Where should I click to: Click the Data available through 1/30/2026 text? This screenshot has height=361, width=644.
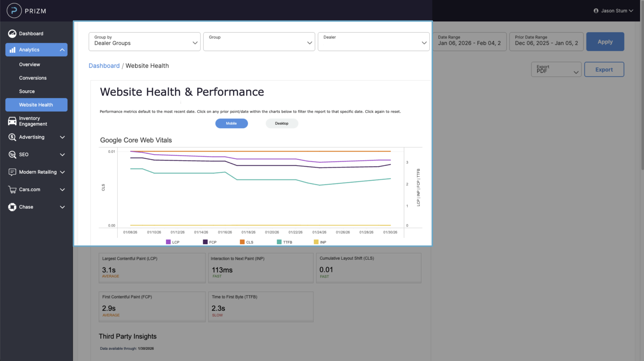click(127, 348)
